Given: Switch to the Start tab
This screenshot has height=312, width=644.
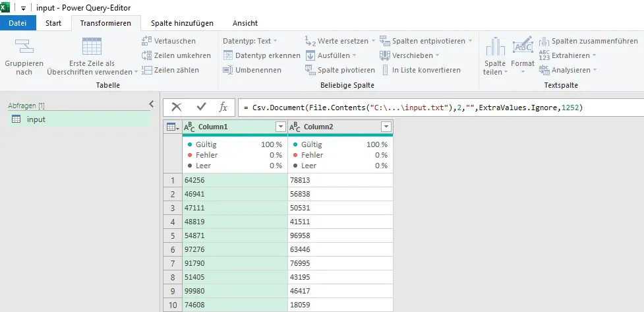Looking at the screenshot, I should click(x=53, y=23).
